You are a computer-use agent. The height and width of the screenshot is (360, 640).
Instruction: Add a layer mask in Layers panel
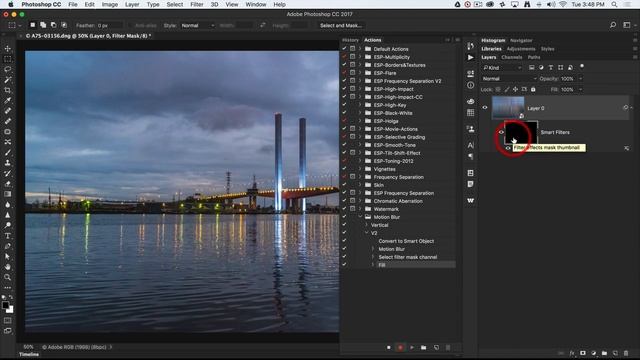point(582,353)
